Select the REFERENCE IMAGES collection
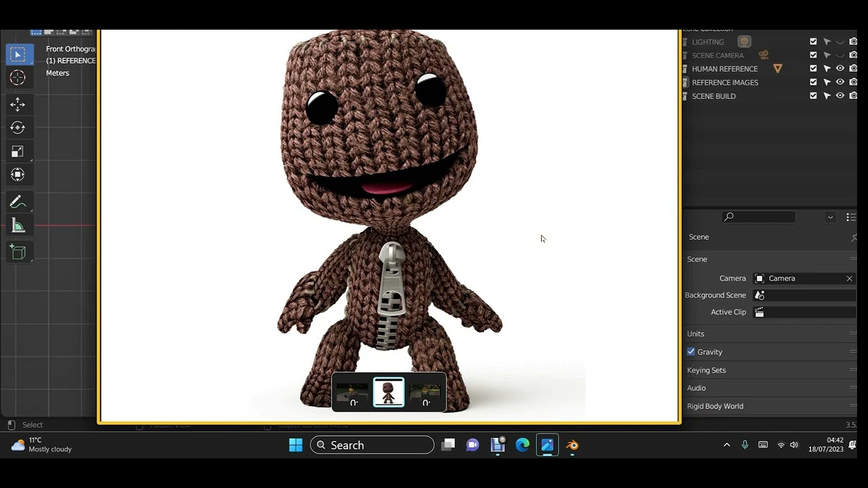 725,83
